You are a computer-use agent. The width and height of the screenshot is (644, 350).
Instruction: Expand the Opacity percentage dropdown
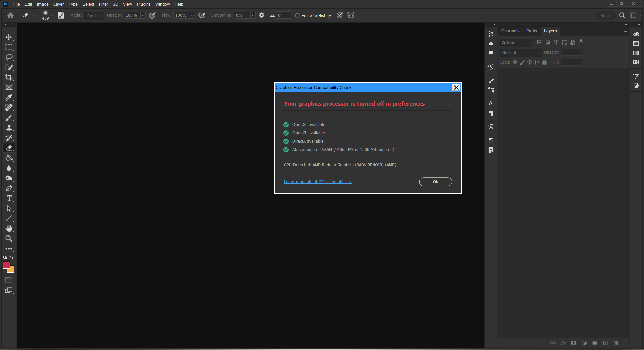point(143,15)
